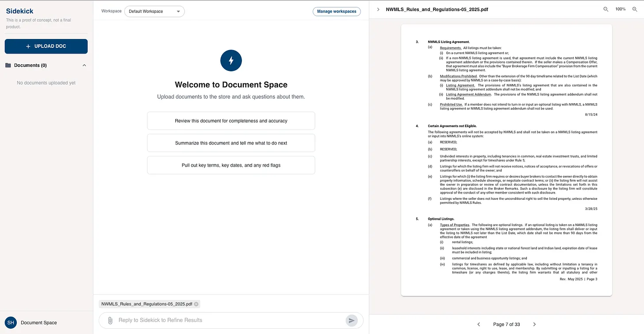Advance to page 8 with next arrow
The height and width of the screenshot is (334, 644).
tap(534, 324)
